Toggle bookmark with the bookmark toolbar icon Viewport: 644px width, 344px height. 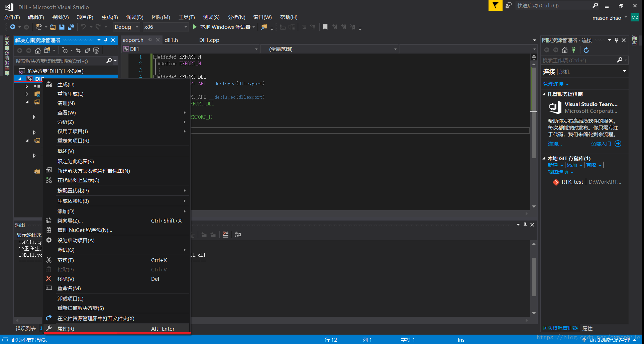pyautogui.click(x=325, y=27)
